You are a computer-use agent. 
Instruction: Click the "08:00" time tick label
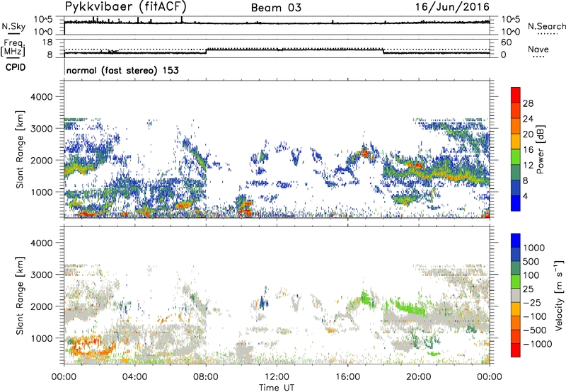(206, 377)
